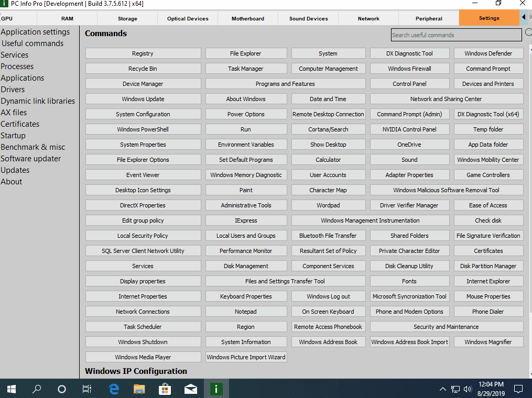Image resolution: width=532 pixels, height=398 pixels.
Task: Switch to the Network tab
Action: tap(368, 18)
